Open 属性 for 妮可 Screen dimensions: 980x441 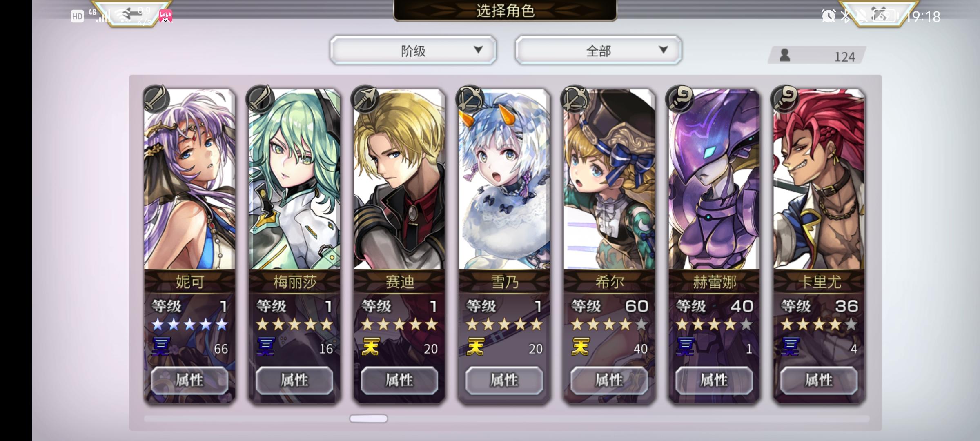(189, 380)
